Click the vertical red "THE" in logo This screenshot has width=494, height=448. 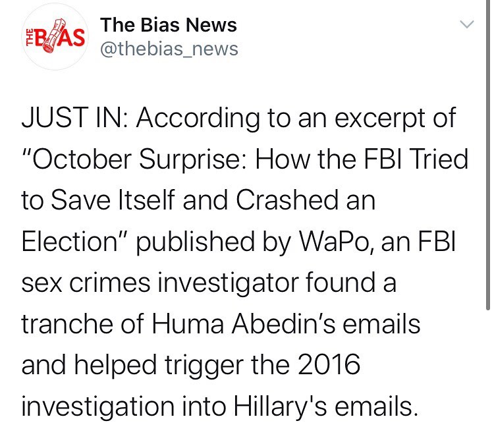[29, 38]
